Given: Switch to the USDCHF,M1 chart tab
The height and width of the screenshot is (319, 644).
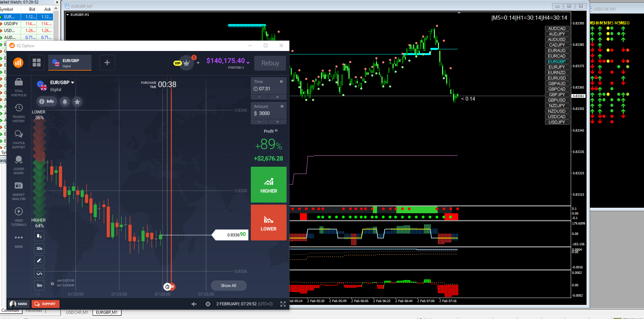Looking at the screenshot, I should [x=77, y=312].
